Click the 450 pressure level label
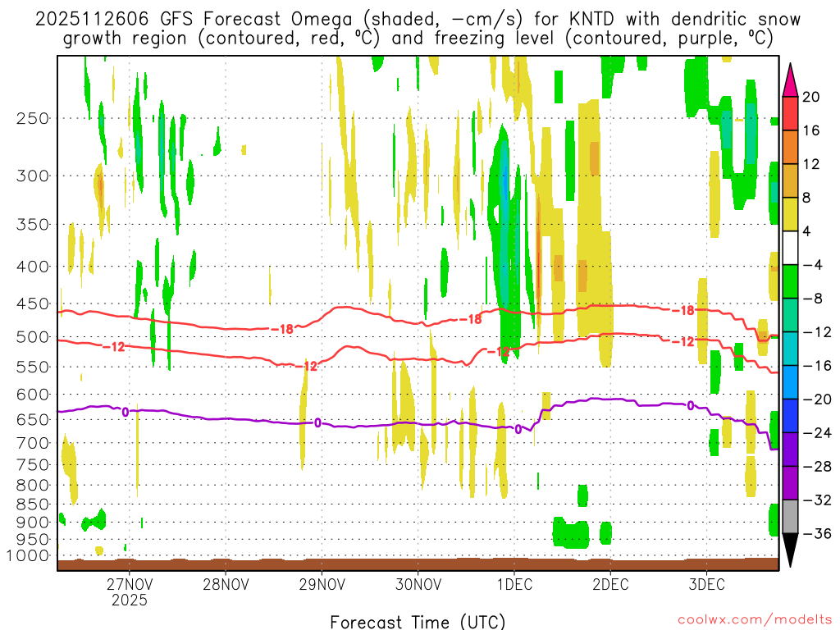This screenshot has height=630, width=840. [x=33, y=304]
